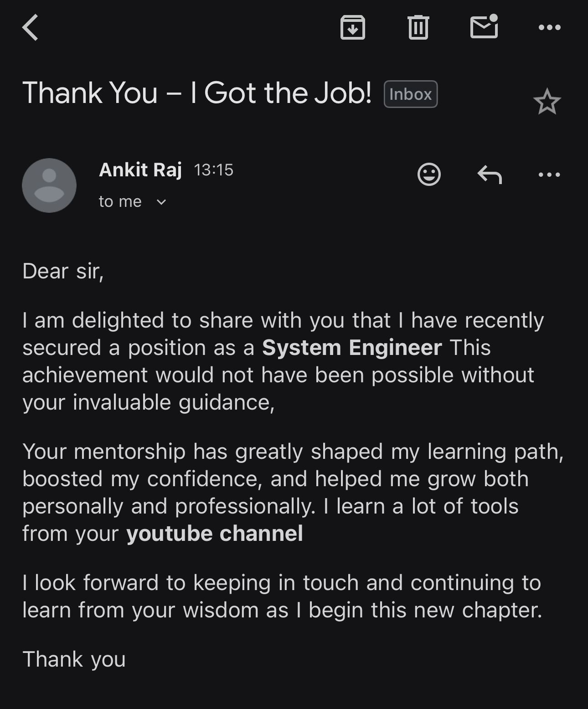The image size is (588, 709).
Task: Tap the email subject line
Action: [197, 93]
